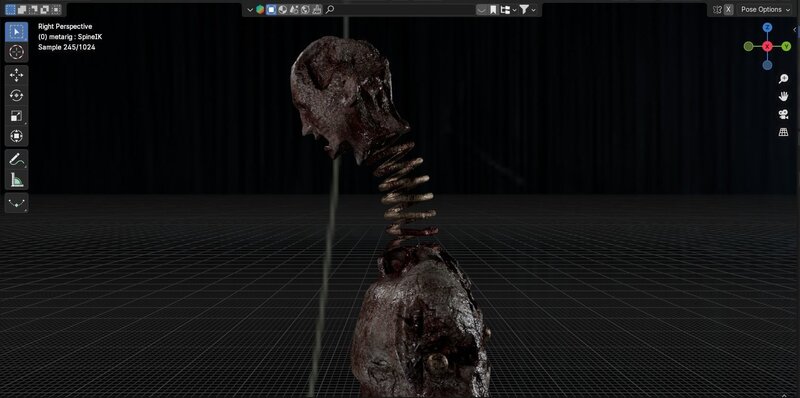Toggle X-axis mirror button
Screen dimensions: 800x398
(x=729, y=9)
